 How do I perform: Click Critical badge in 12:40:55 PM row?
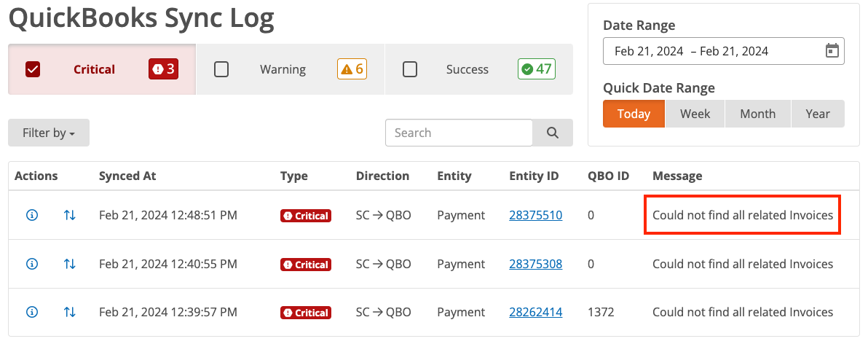point(306,265)
